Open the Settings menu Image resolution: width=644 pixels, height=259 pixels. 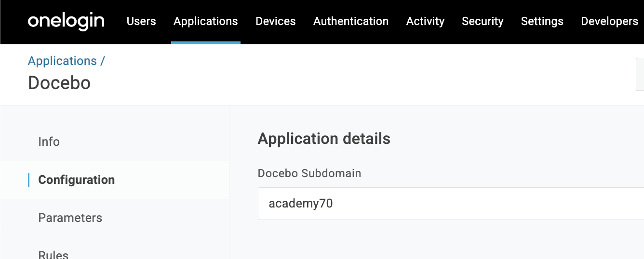(542, 22)
